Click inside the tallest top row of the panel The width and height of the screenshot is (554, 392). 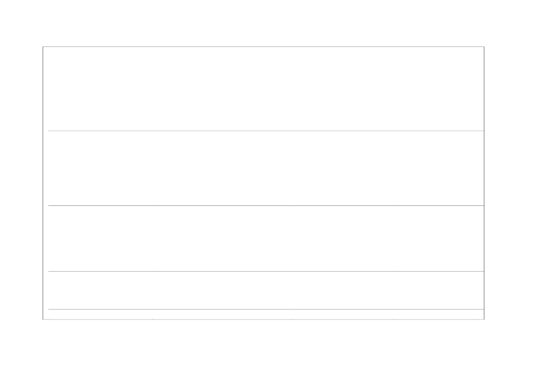click(263, 89)
